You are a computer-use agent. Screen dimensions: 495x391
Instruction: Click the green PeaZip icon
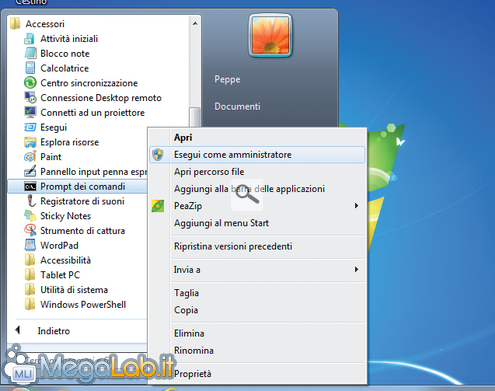158,206
